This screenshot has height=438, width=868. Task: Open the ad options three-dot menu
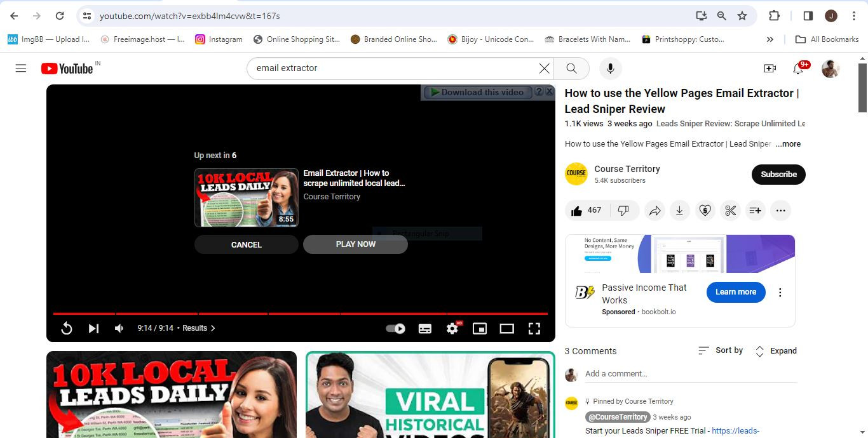[x=780, y=293]
